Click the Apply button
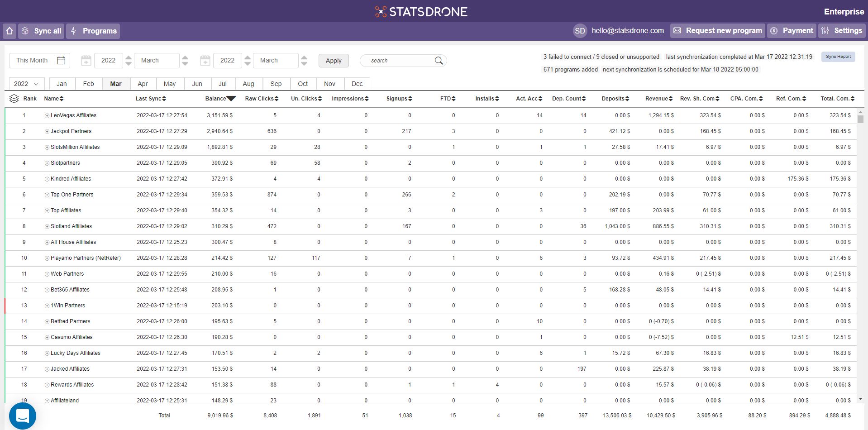Viewport: 868px width, 430px height. pos(334,61)
